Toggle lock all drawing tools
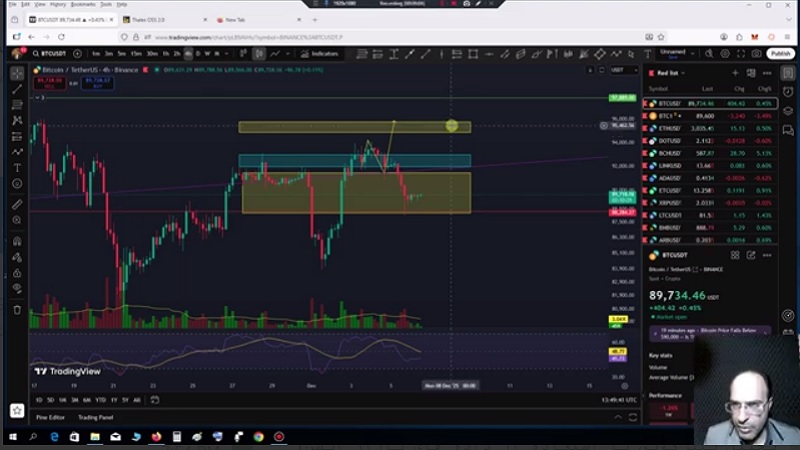The height and width of the screenshot is (450, 800). tap(17, 272)
